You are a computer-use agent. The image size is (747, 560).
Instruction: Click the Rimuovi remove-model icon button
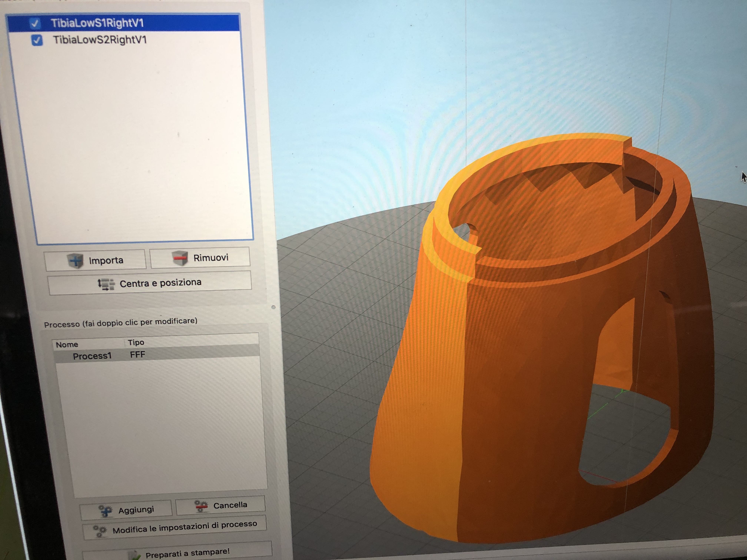point(180,258)
